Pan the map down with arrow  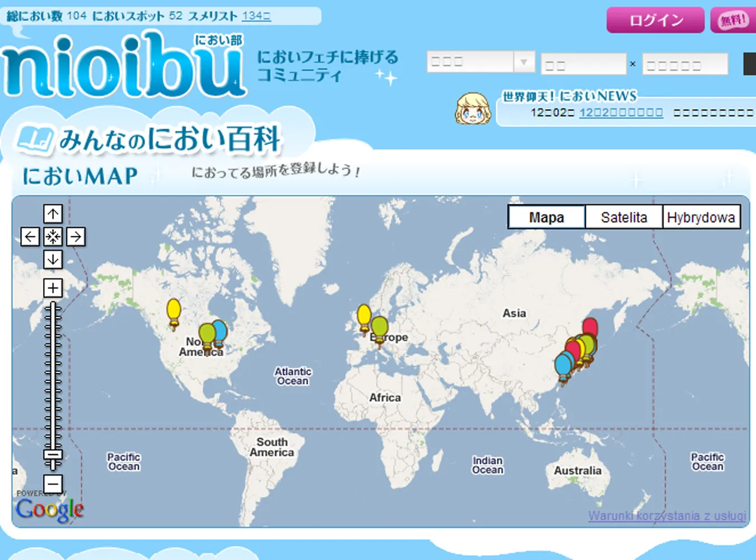53,259
